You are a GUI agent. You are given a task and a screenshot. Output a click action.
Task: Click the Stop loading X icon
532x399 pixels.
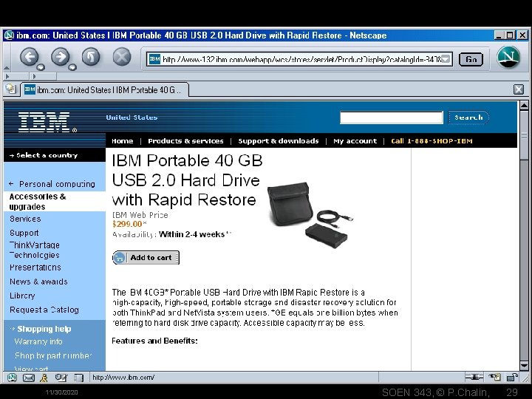click(x=121, y=57)
